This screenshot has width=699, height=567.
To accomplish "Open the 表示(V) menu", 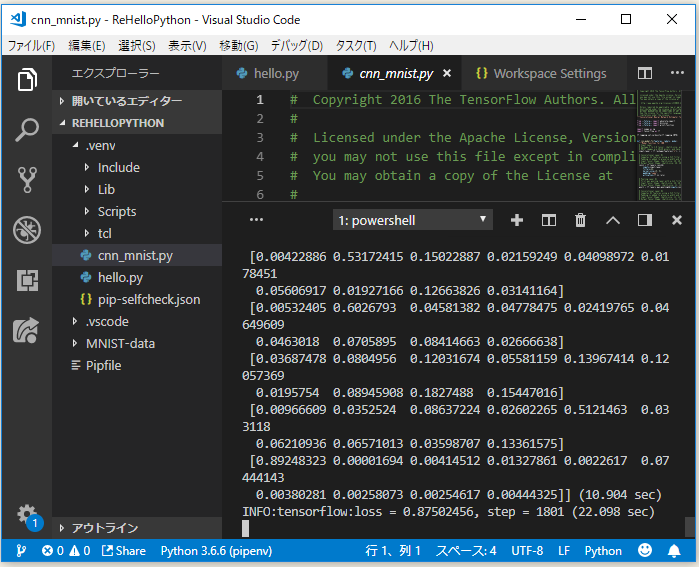I will click(187, 45).
